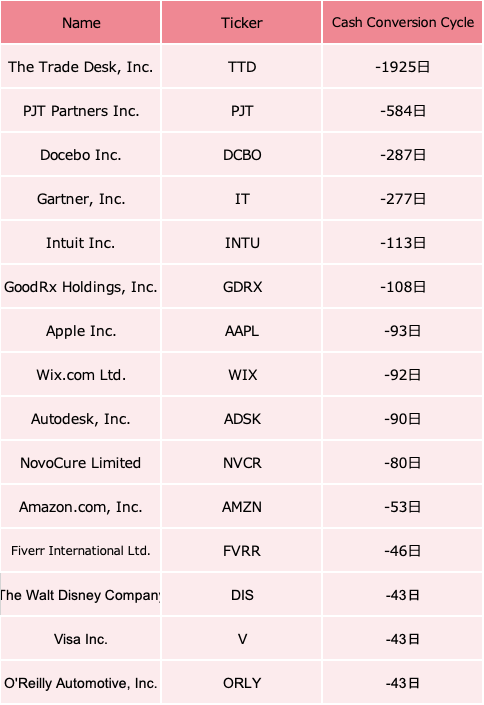Click the DIS ticker cell
This screenshot has width=484, height=705.
[x=242, y=595]
